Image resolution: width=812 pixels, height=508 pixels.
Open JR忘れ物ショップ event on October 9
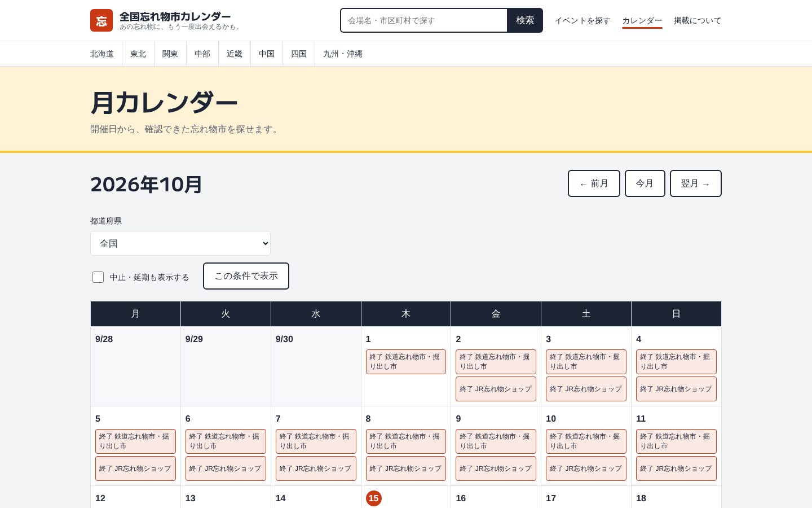pos(496,468)
